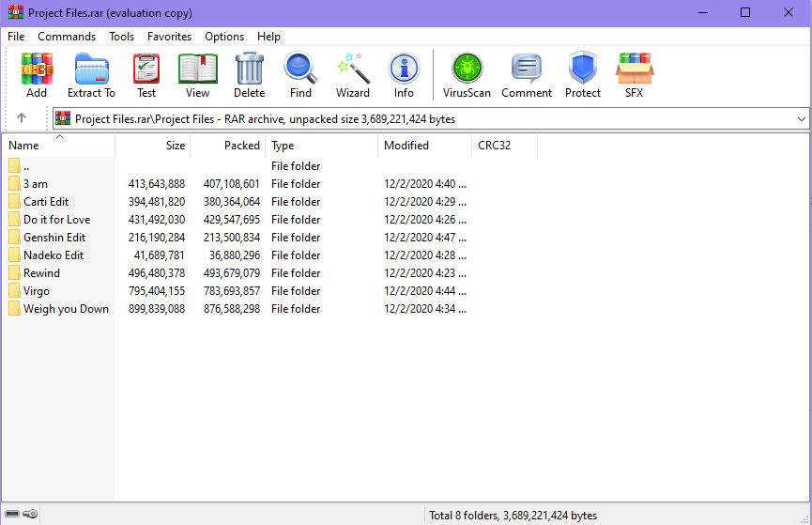
Task: Click size value 41,689,781
Action: tap(159, 255)
